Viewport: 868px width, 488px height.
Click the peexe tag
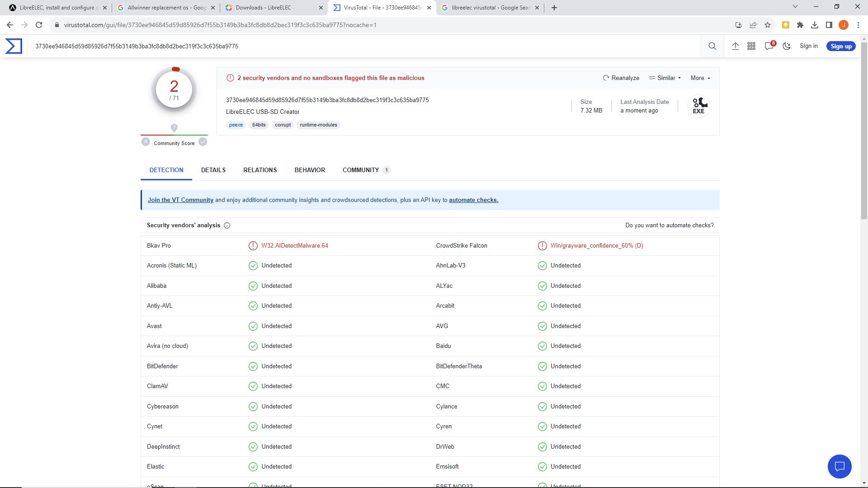coord(236,125)
